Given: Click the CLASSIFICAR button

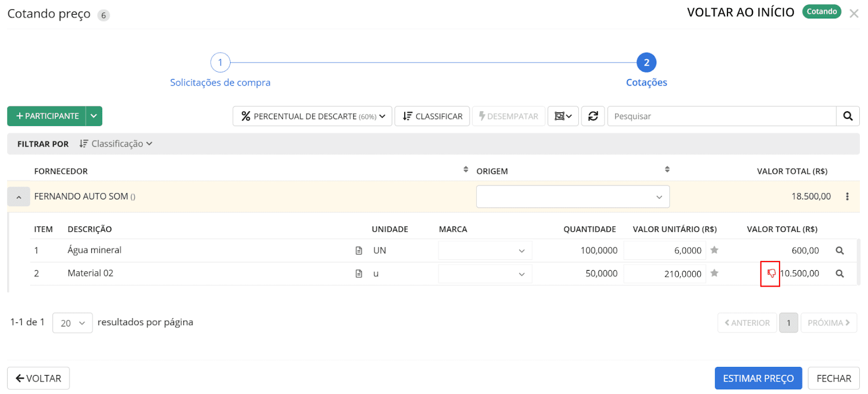Looking at the screenshot, I should click(x=432, y=116).
